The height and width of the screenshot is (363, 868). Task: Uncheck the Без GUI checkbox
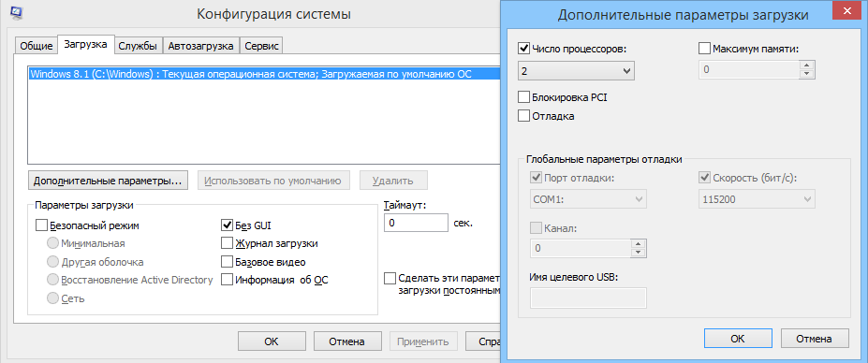(227, 225)
